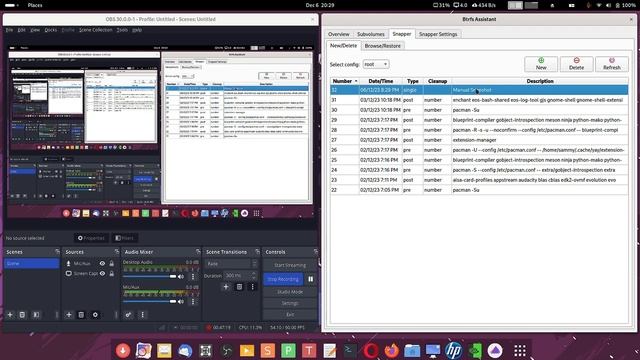Click Stop Recording button

point(283,279)
